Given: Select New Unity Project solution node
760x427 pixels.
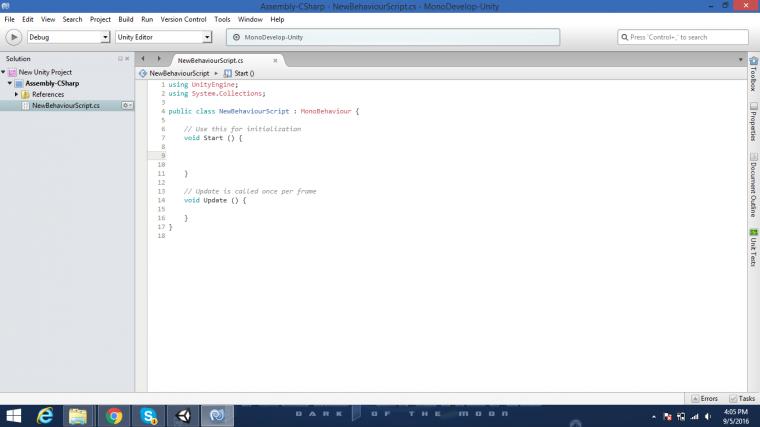Looking at the screenshot, I should click(x=45, y=72).
